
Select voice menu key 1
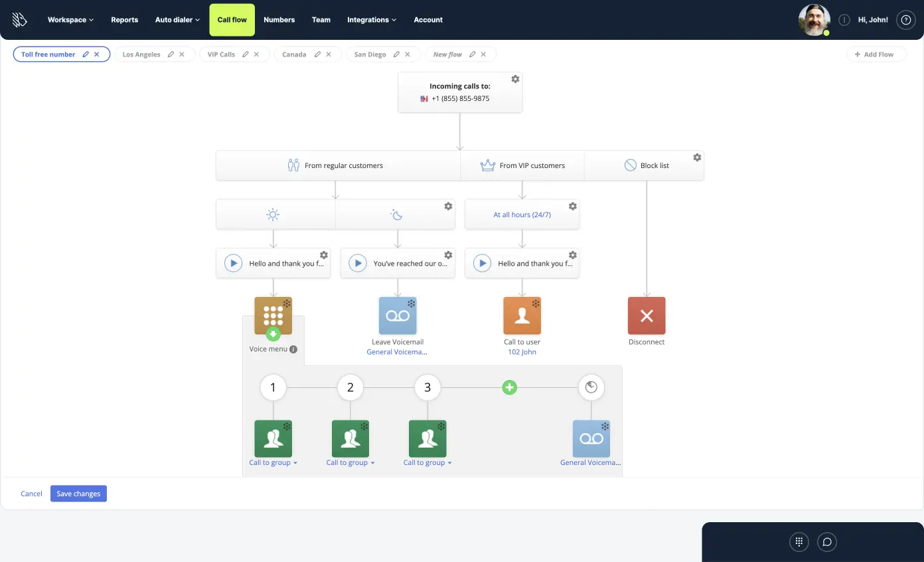point(273,387)
